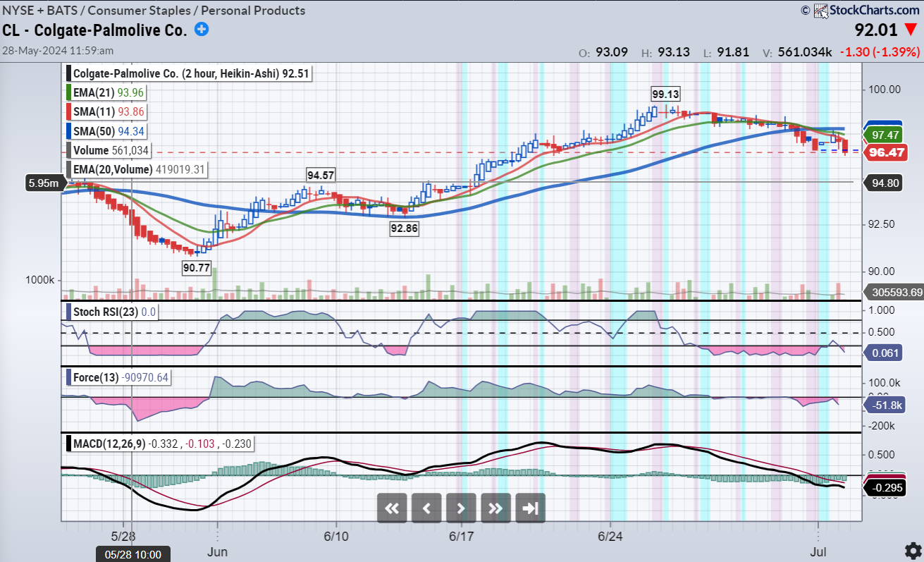The image size is (924, 562).
Task: Click the green 97.47 price tag
Action: click(885, 135)
